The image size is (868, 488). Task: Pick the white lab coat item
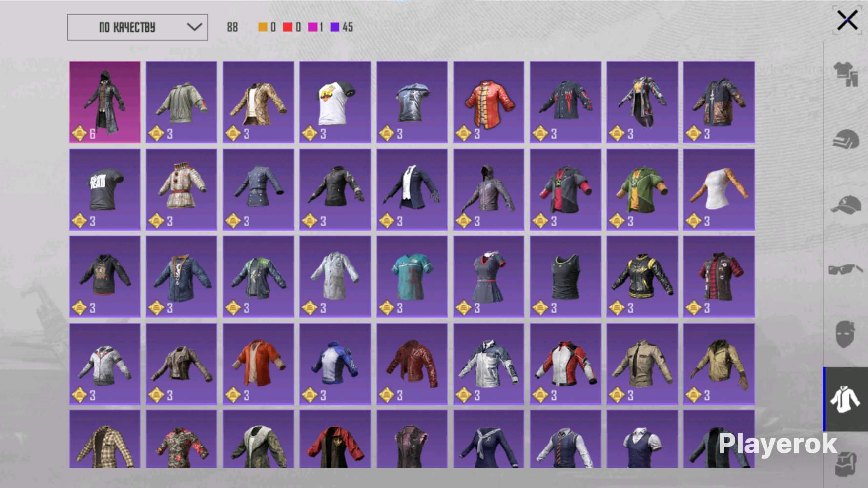point(335,276)
